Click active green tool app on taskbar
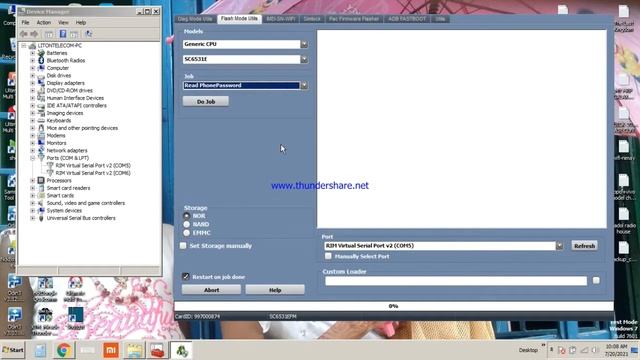 (182, 350)
